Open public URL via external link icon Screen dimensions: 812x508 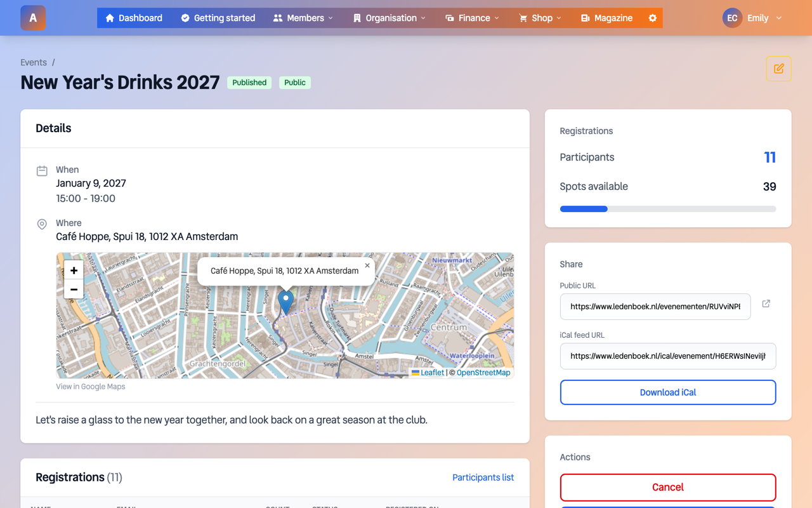click(x=766, y=304)
